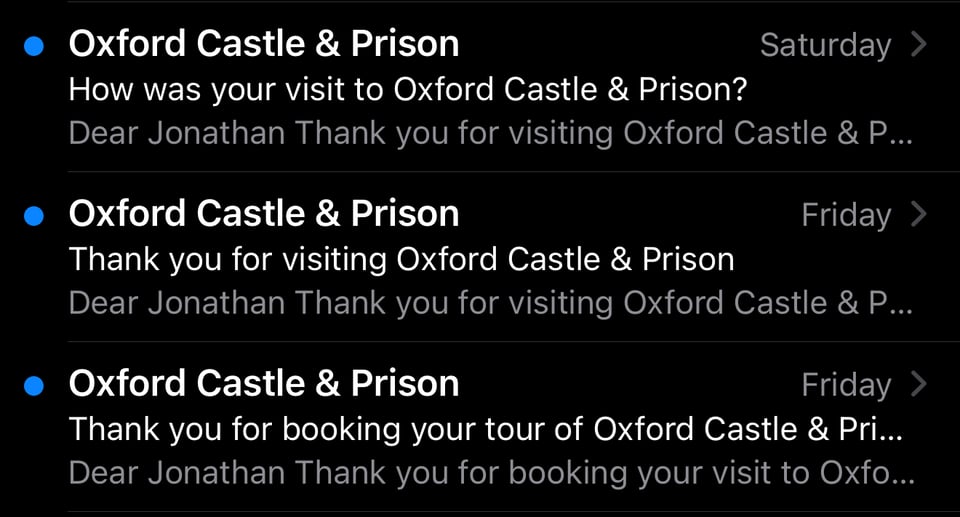Image resolution: width=960 pixels, height=517 pixels.
Task: Open chevron on the 'Thank you for visiting' email
Action: click(x=920, y=215)
